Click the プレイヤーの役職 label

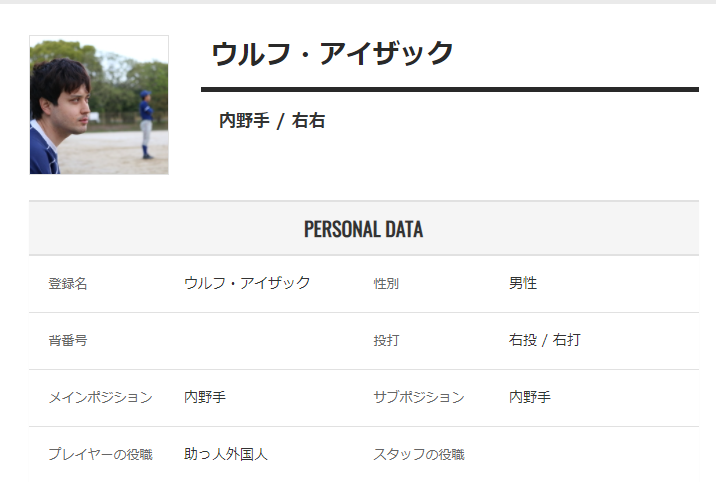[x=100, y=455]
